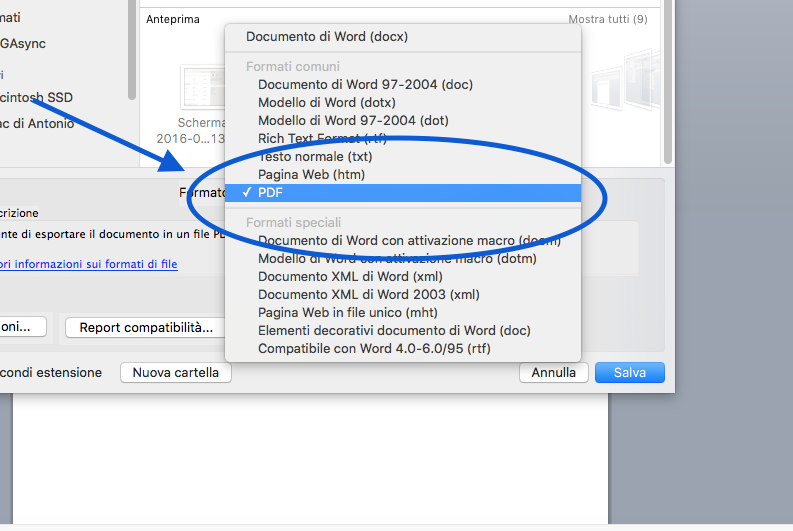
Task: Click the Salva button
Action: click(x=630, y=373)
